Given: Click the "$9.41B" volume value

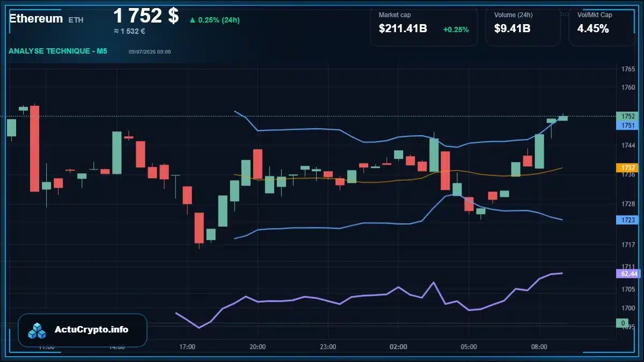Looking at the screenshot, I should [x=513, y=29].
